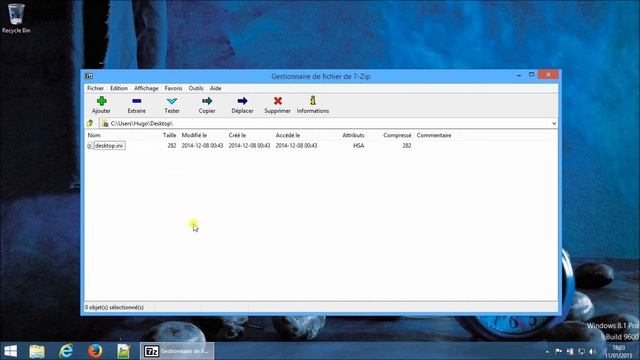Click the Action Center flag icon
640x360 pixels.
pos(558,351)
